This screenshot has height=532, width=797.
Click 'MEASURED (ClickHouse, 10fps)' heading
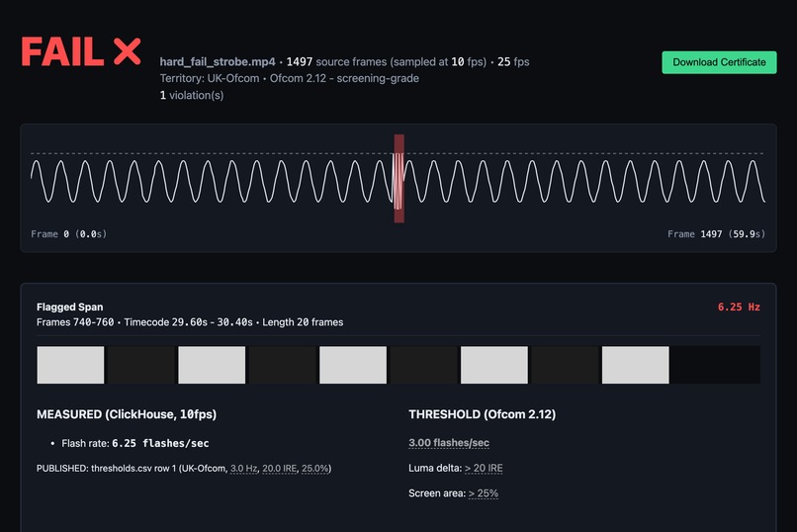(127, 414)
